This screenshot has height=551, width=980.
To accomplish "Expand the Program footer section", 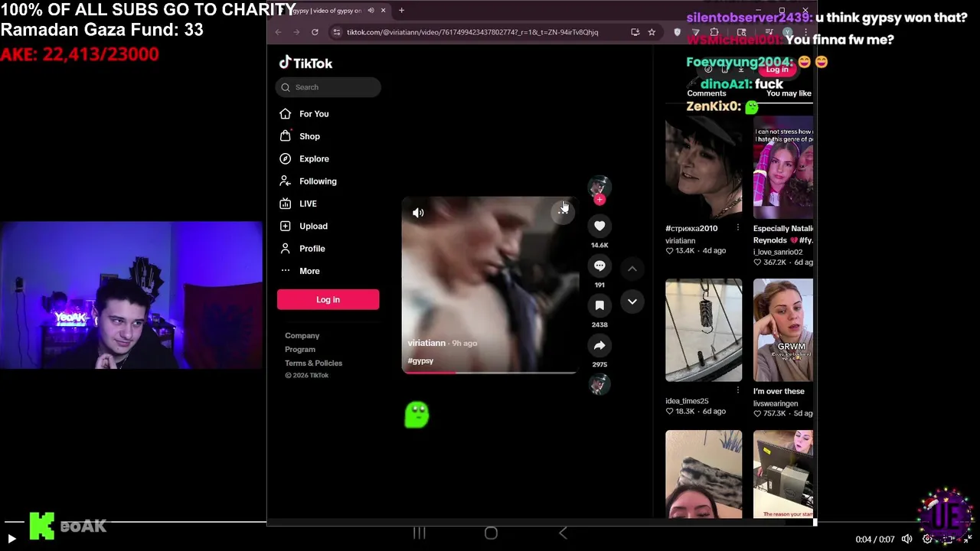I will point(300,350).
